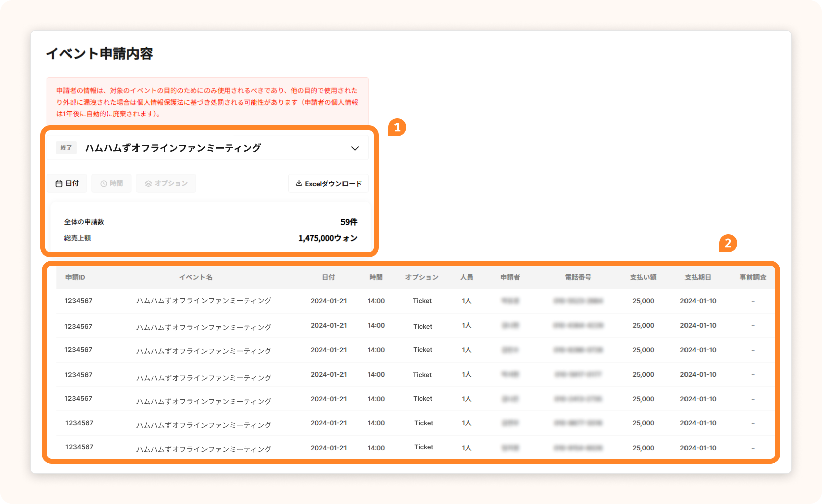Sort by 申請ID column header
822x504 pixels.
(x=75, y=277)
